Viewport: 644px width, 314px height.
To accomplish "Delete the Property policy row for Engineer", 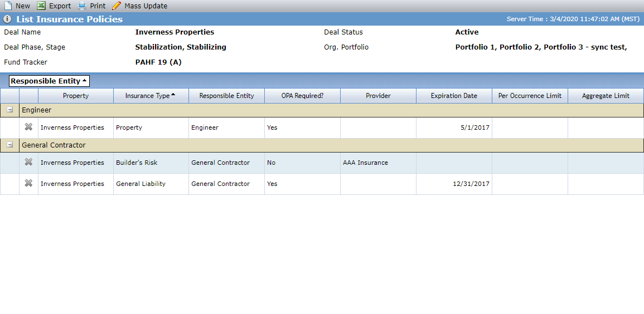I will [28, 127].
